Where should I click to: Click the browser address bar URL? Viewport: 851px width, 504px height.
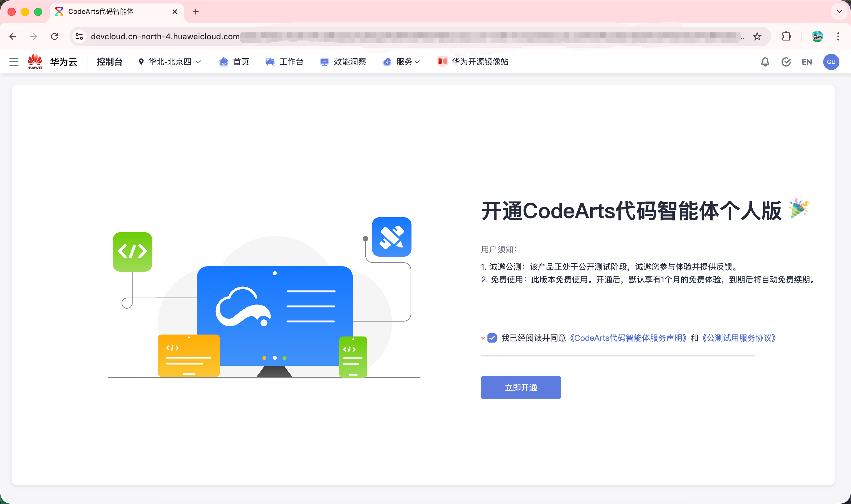coord(165,36)
